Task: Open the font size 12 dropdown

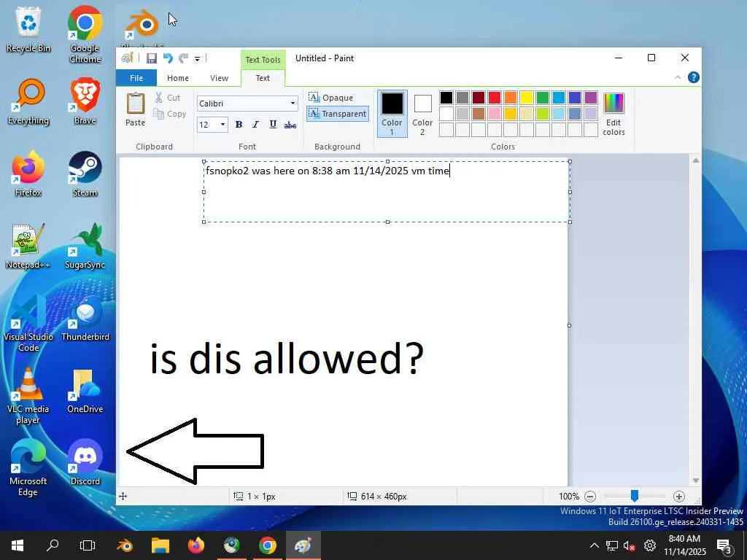Action: 222,125
